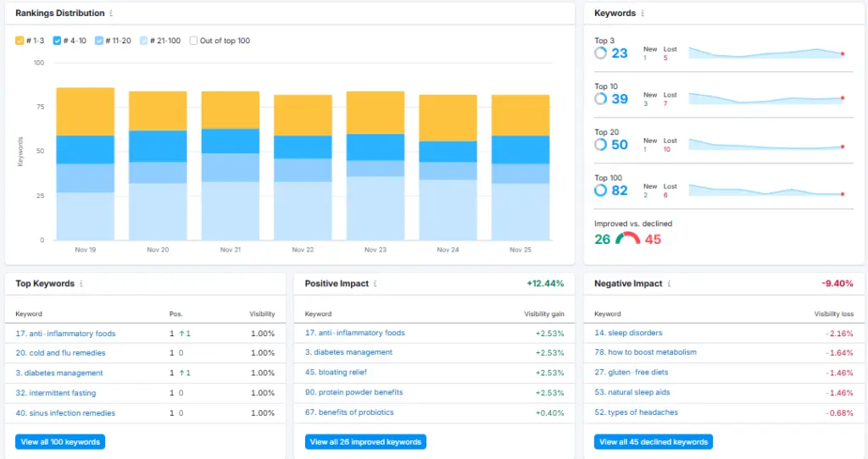Open View all 26 improved keywords
Screen dimensions: 868x459
point(365,442)
